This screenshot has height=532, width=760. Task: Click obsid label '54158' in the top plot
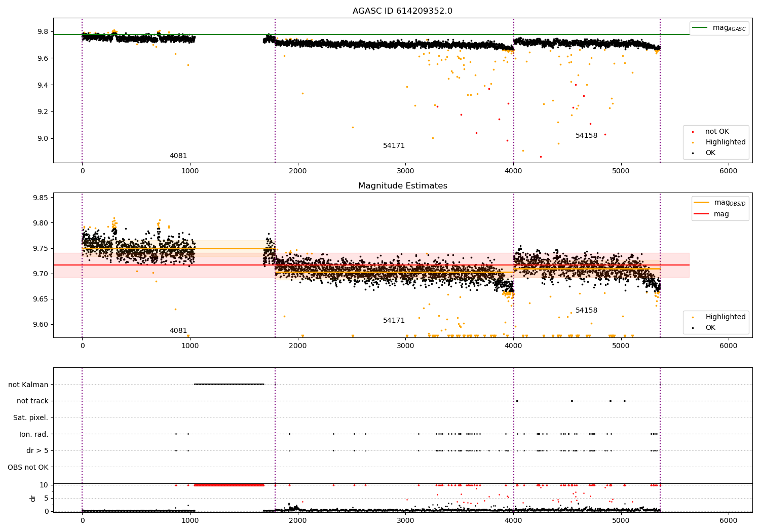pyautogui.click(x=586, y=136)
